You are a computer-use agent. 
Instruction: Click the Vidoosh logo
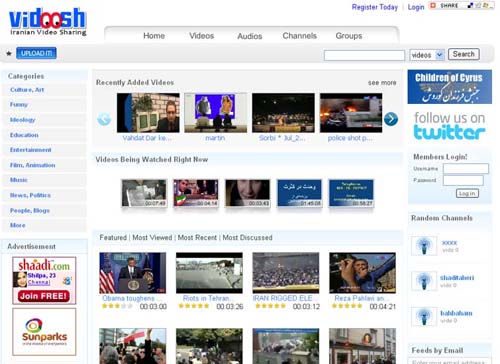click(48, 22)
